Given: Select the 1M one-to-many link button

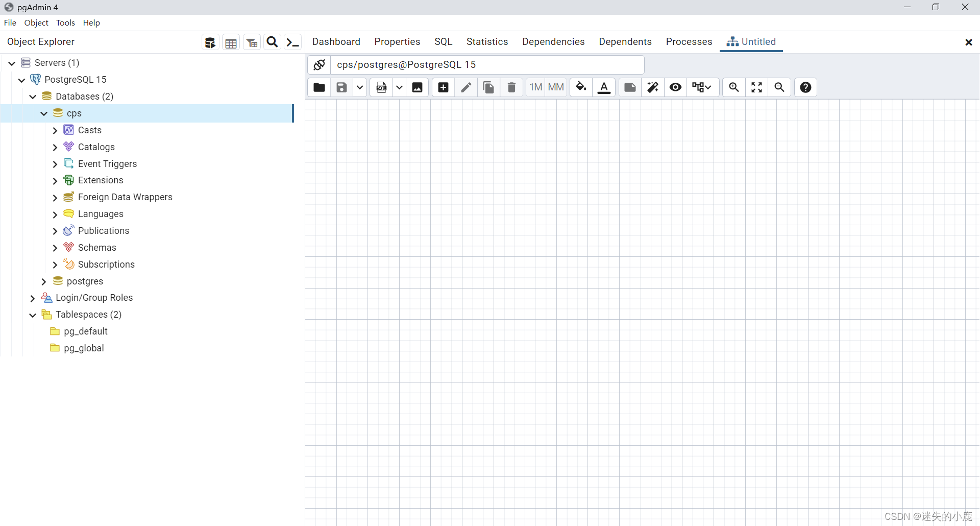Looking at the screenshot, I should click(x=536, y=87).
